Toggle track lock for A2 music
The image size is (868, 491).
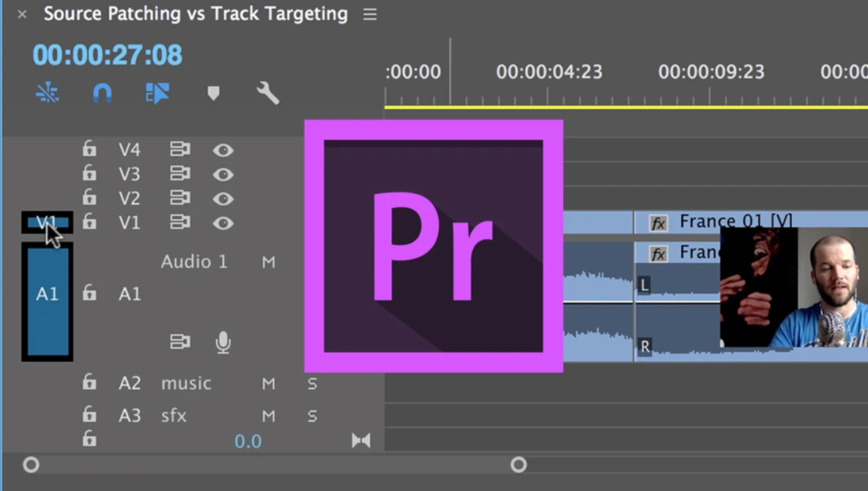pyautogui.click(x=89, y=383)
